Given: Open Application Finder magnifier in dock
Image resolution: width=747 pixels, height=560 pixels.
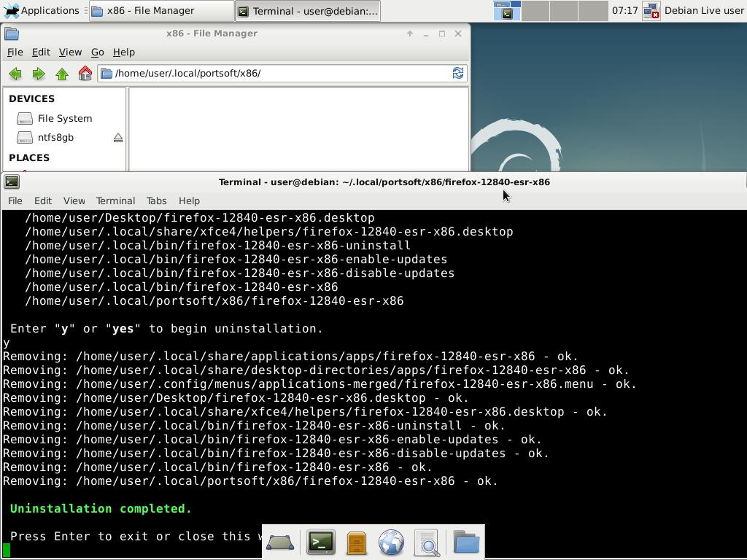Looking at the screenshot, I should (x=427, y=542).
